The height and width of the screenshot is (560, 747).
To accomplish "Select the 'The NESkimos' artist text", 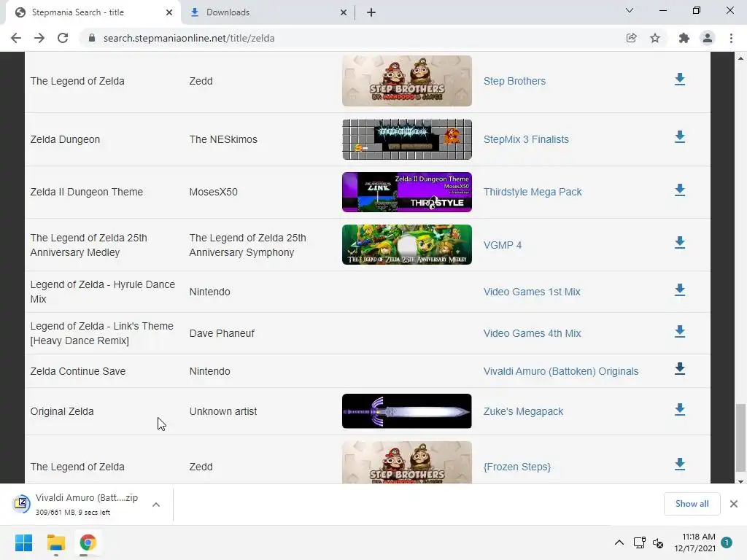I will (x=223, y=139).
